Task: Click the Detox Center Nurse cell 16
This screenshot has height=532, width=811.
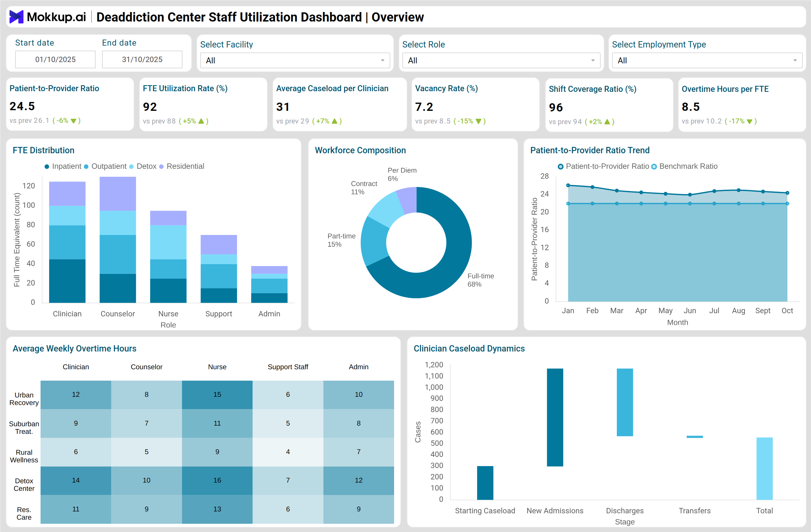Action: [x=217, y=481]
